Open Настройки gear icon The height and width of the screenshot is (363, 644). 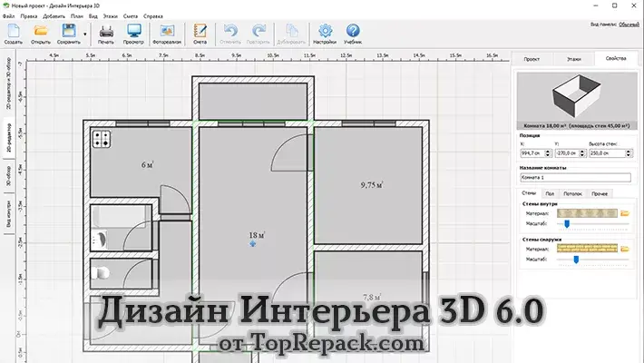point(325,34)
